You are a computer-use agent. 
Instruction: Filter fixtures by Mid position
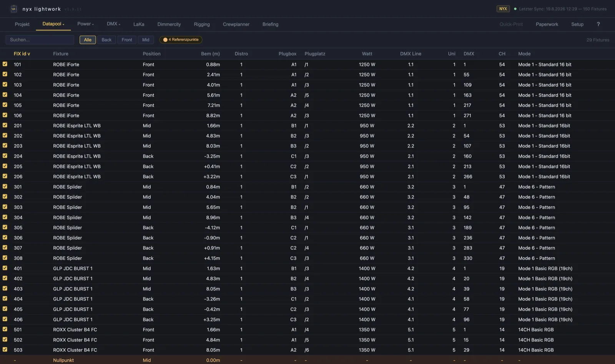click(146, 40)
